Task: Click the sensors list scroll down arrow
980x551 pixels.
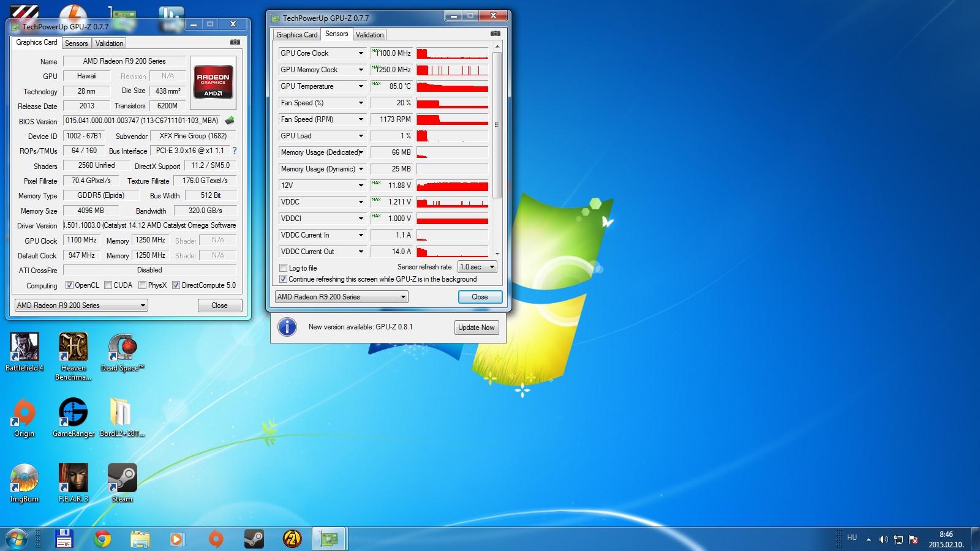Action: pyautogui.click(x=497, y=253)
